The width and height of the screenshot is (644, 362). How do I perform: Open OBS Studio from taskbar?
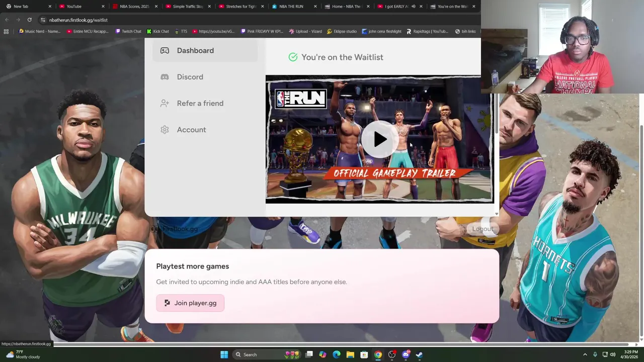coord(391,354)
